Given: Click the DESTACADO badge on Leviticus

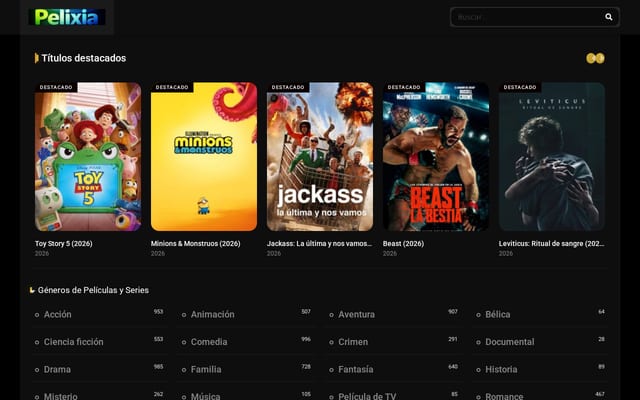Looking at the screenshot, I should 520,87.
